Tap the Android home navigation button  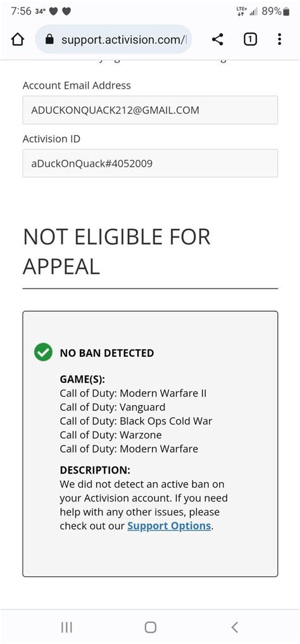[151, 627]
